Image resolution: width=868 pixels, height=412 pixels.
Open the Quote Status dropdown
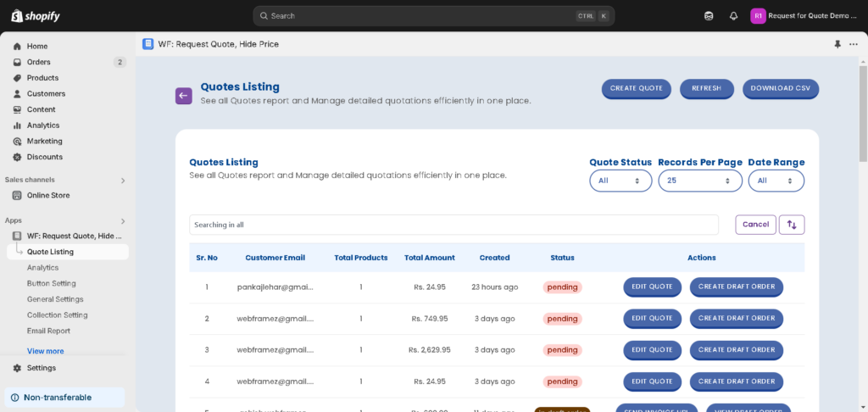tap(620, 181)
